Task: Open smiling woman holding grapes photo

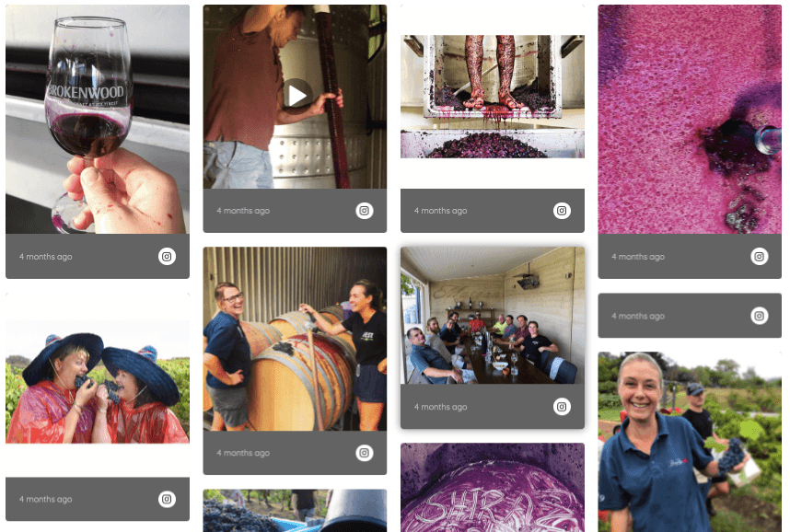Action: coord(690,442)
